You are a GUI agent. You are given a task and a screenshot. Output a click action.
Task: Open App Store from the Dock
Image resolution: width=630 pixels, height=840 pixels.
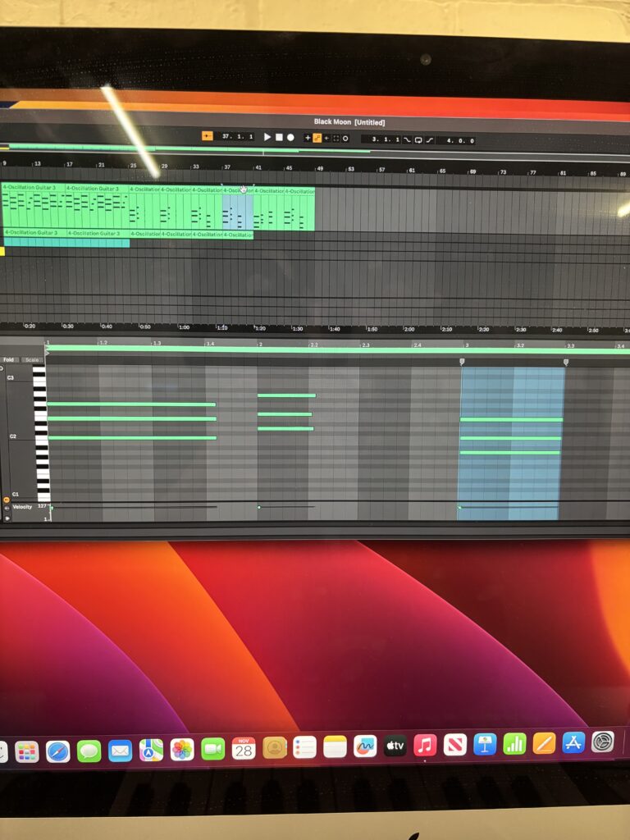(x=573, y=742)
